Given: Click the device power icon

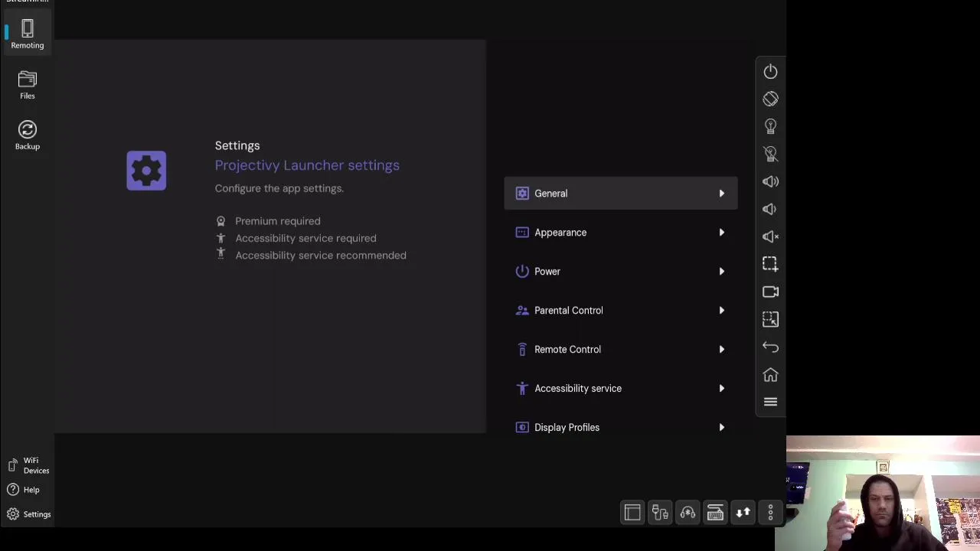Looking at the screenshot, I should tap(770, 71).
